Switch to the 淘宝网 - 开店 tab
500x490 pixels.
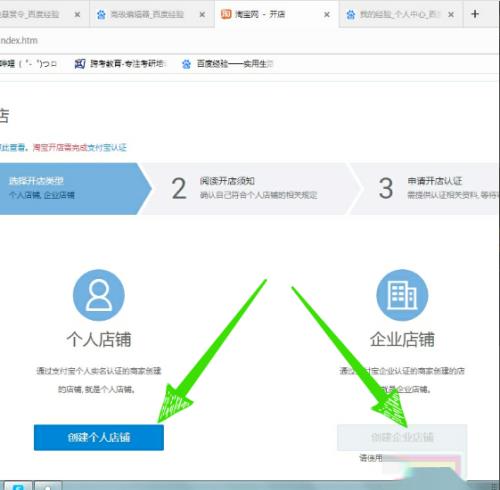click(276, 14)
